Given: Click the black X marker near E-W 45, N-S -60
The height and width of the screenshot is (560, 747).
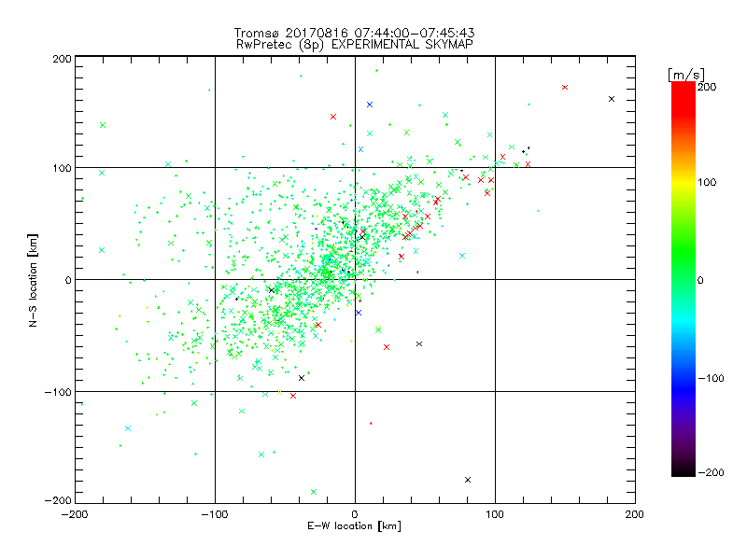Looking at the screenshot, I should 419,343.
